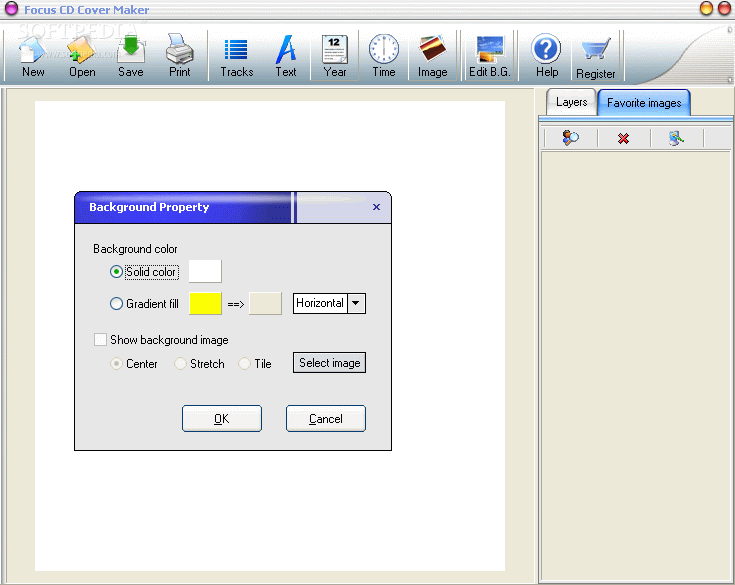Screen dimensions: 735x585
Task: Switch to the Favorite images tab
Action: (x=644, y=103)
